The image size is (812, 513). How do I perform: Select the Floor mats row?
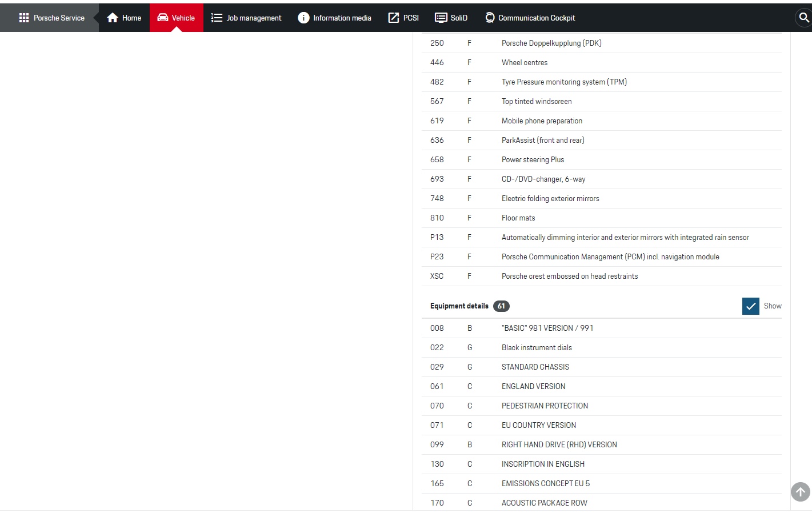[602, 218]
